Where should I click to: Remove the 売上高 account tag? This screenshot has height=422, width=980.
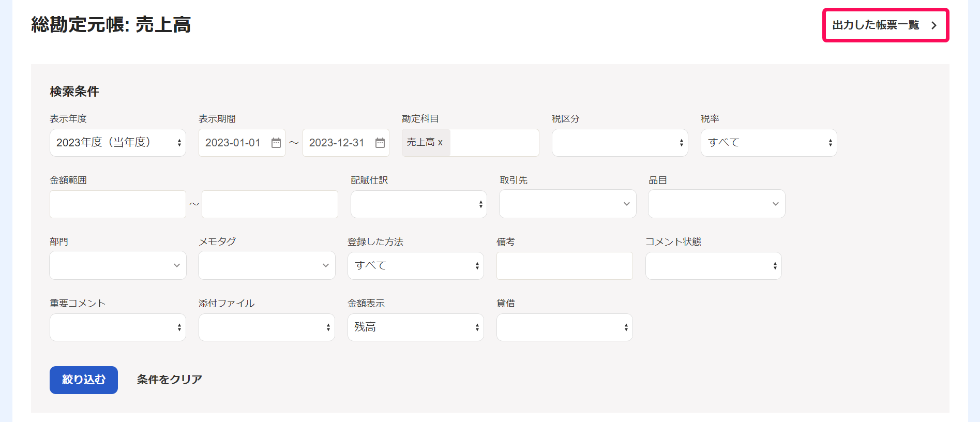[x=440, y=143]
